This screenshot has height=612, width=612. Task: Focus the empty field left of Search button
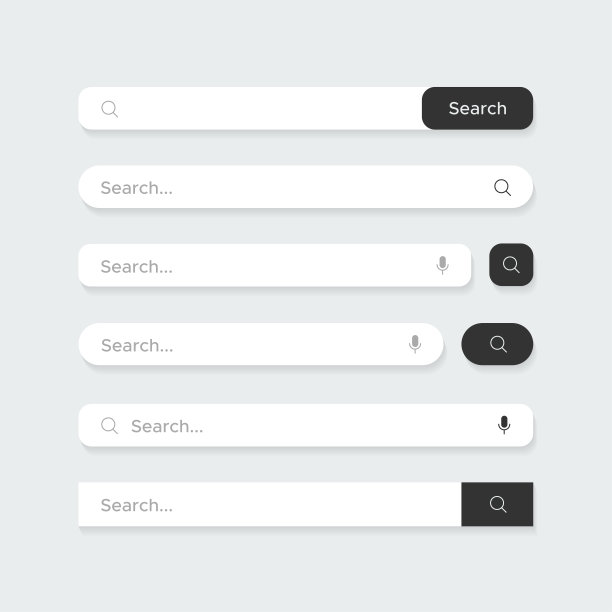coord(270,108)
